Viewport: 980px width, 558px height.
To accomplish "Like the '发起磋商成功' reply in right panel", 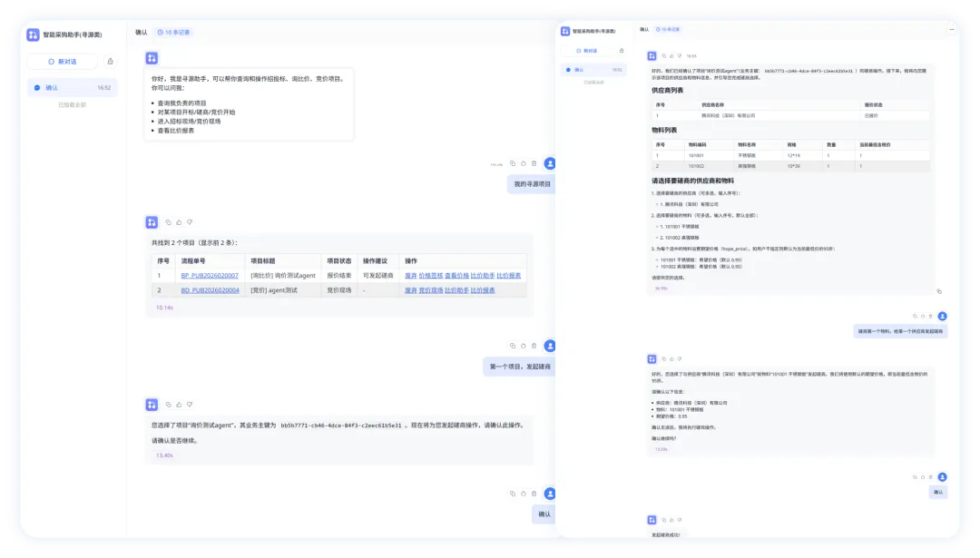I will (x=671, y=520).
